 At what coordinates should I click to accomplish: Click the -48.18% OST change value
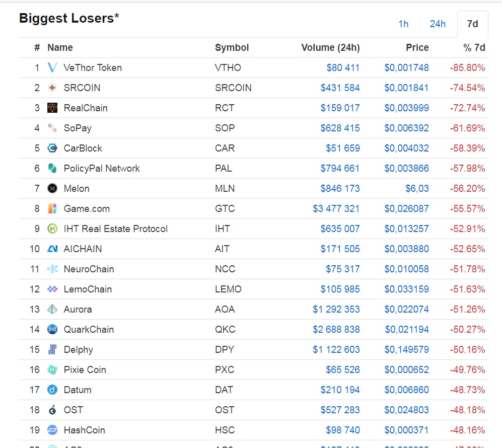(467, 410)
